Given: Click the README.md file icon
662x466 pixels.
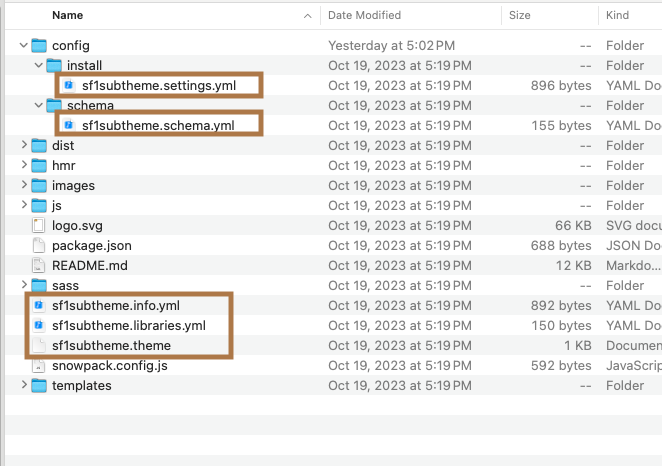Looking at the screenshot, I should tap(39, 265).
